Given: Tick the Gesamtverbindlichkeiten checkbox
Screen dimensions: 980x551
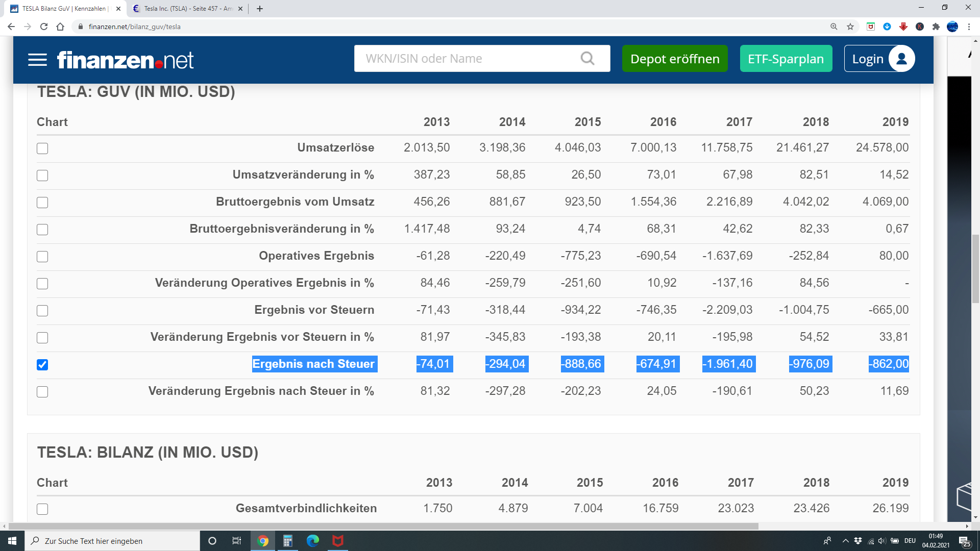Looking at the screenshot, I should 42,509.
